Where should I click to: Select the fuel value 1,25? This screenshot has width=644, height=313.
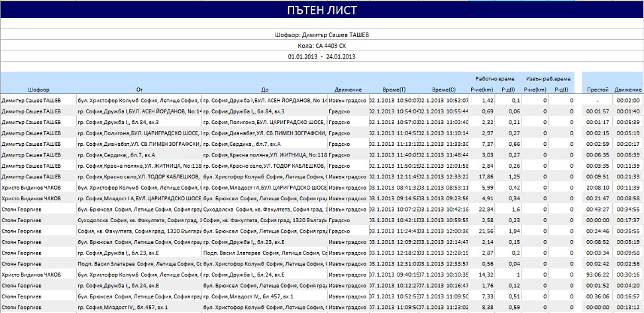point(515,177)
